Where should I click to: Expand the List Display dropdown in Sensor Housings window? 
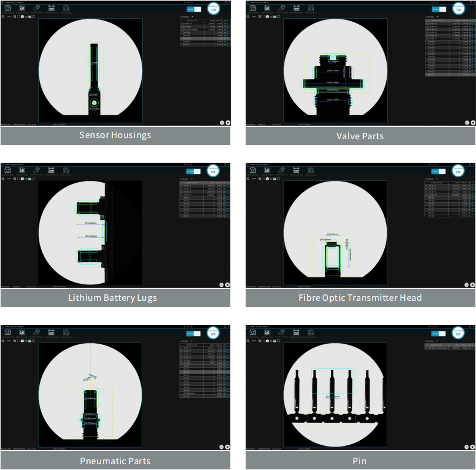pyautogui.click(x=192, y=16)
